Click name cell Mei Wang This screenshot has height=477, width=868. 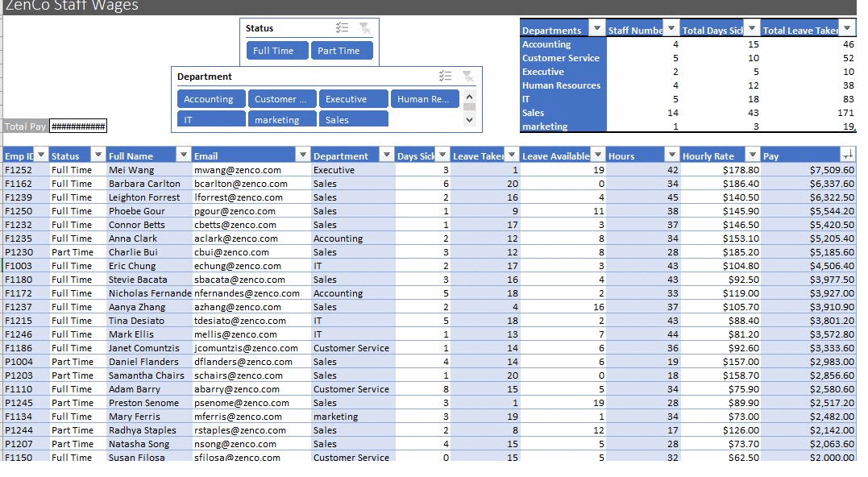pyautogui.click(x=148, y=170)
